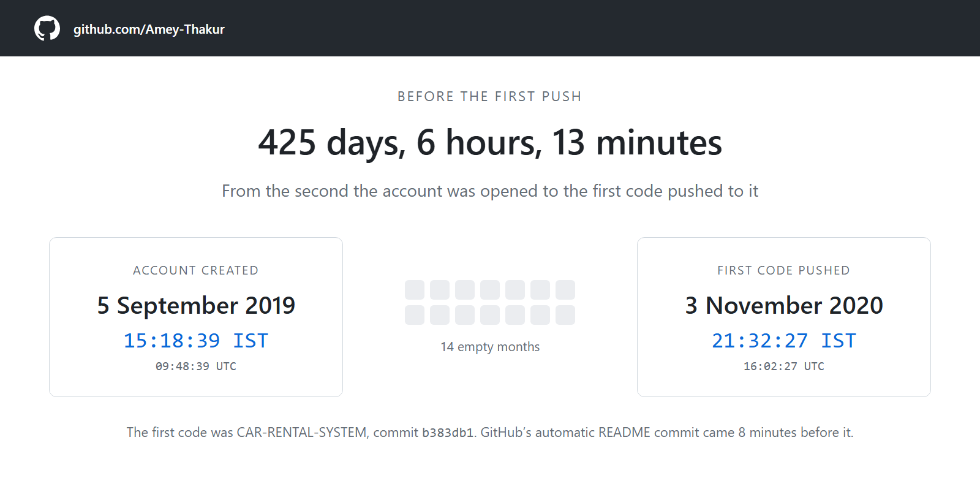The image size is (980, 478).
Task: Click the 16:02:27 UTC time text
Action: point(784,366)
